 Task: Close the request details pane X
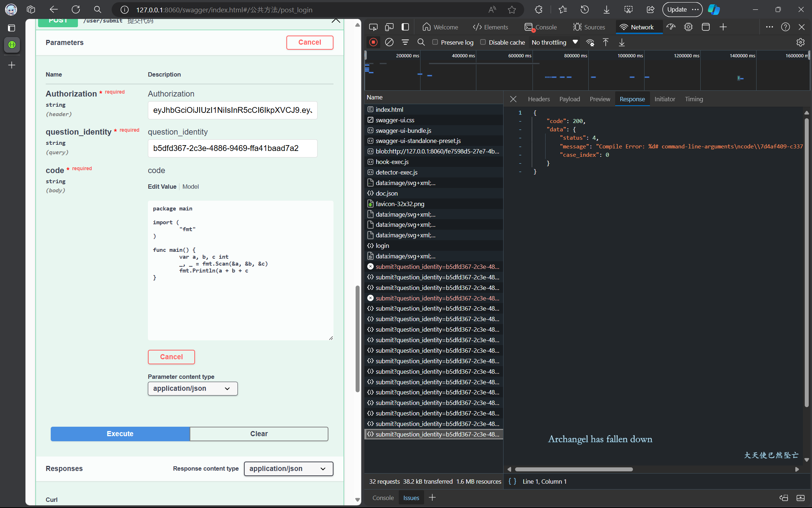(x=513, y=99)
